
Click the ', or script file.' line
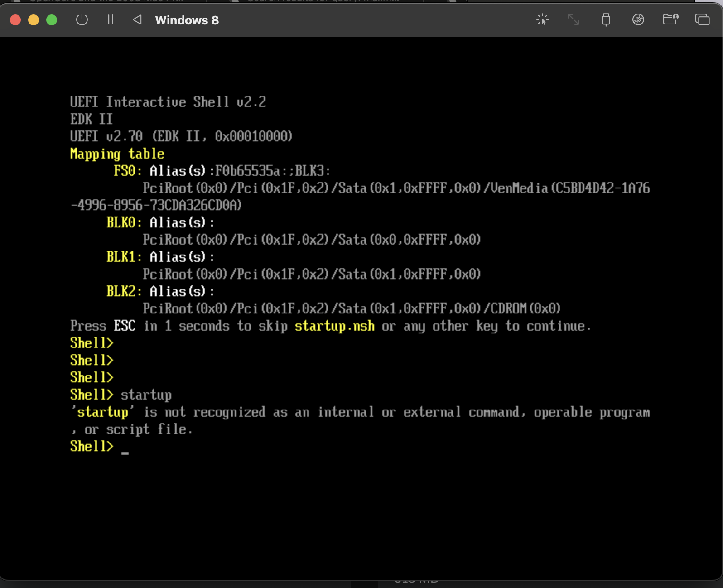pos(132,429)
